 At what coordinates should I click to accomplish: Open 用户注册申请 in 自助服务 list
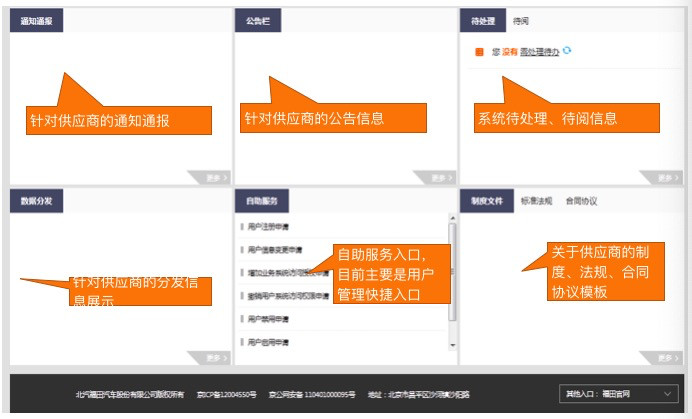pos(268,227)
